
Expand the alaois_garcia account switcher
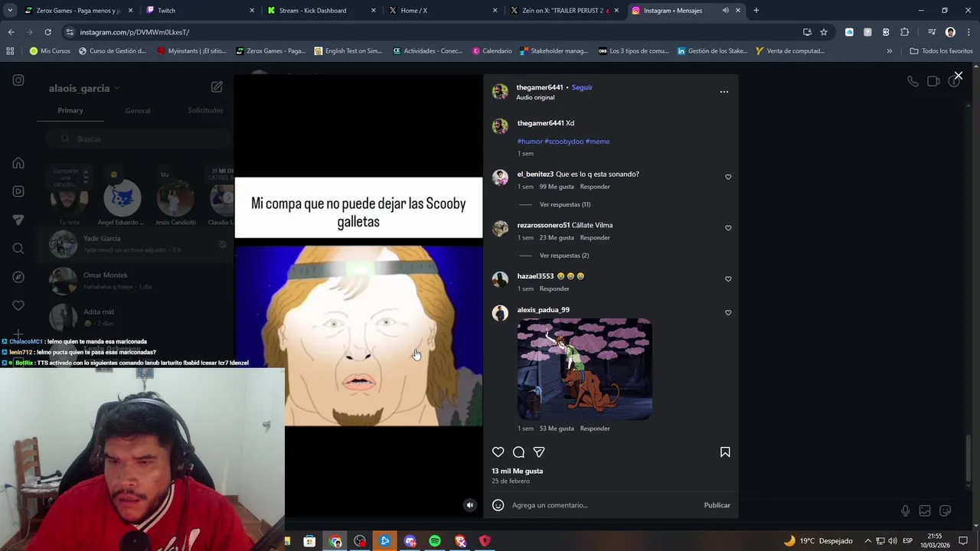84,88
